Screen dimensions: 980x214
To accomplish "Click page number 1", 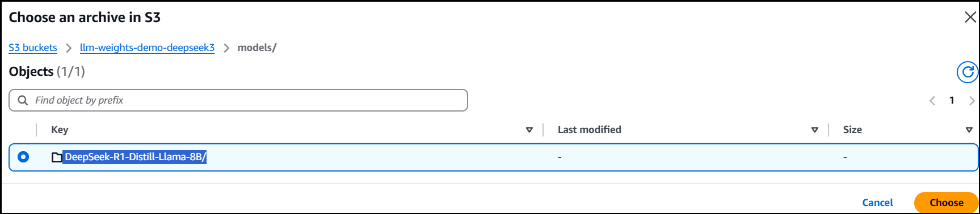I will (x=952, y=100).
